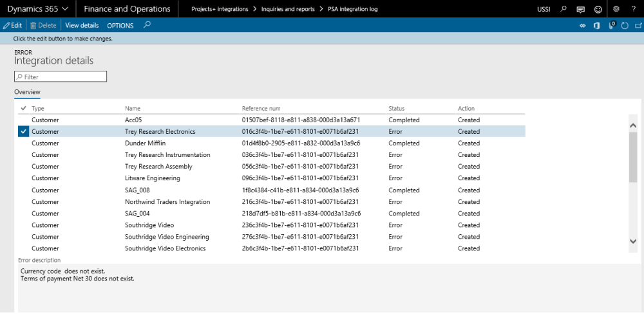Open the global search magnifier in top bar
Image resolution: width=644 pixels, height=314 pixels.
coord(564,9)
